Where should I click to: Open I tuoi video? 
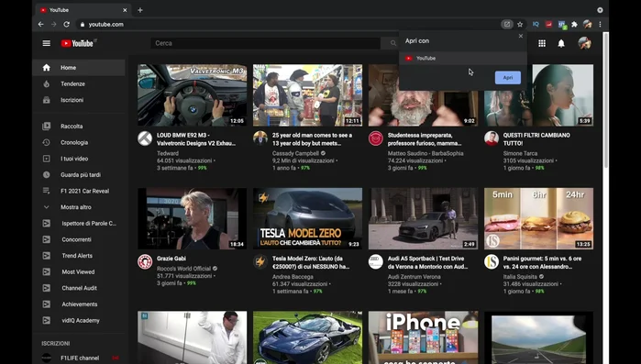click(x=79, y=159)
